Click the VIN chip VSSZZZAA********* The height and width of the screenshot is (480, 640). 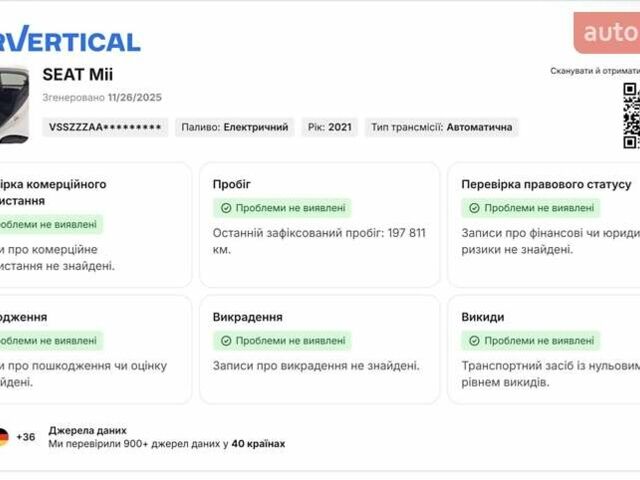(x=105, y=127)
